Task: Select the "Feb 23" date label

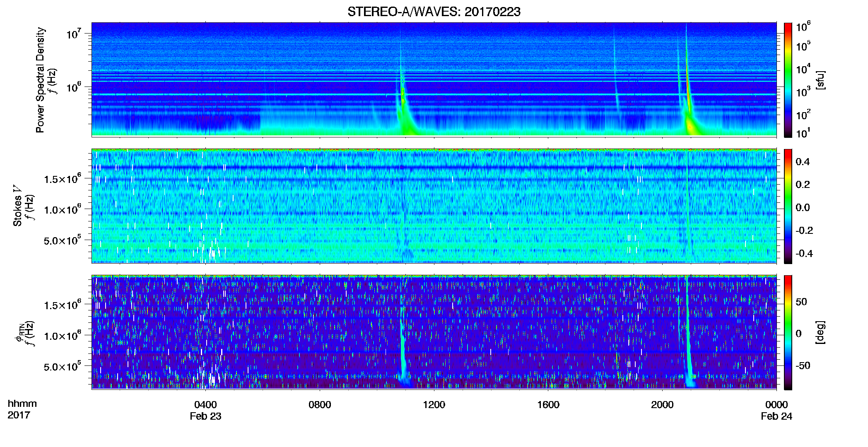Action: [x=205, y=416]
